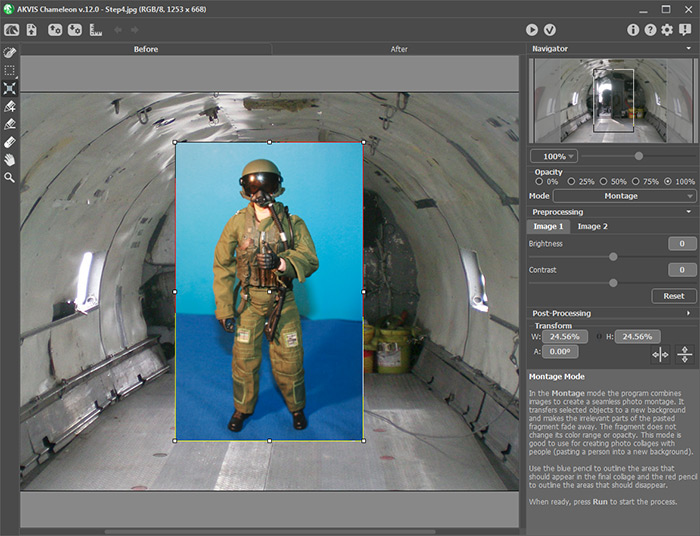Screen dimensions: 700x536
Task: Click the top-middle fragment resize handle
Action: (269, 142)
